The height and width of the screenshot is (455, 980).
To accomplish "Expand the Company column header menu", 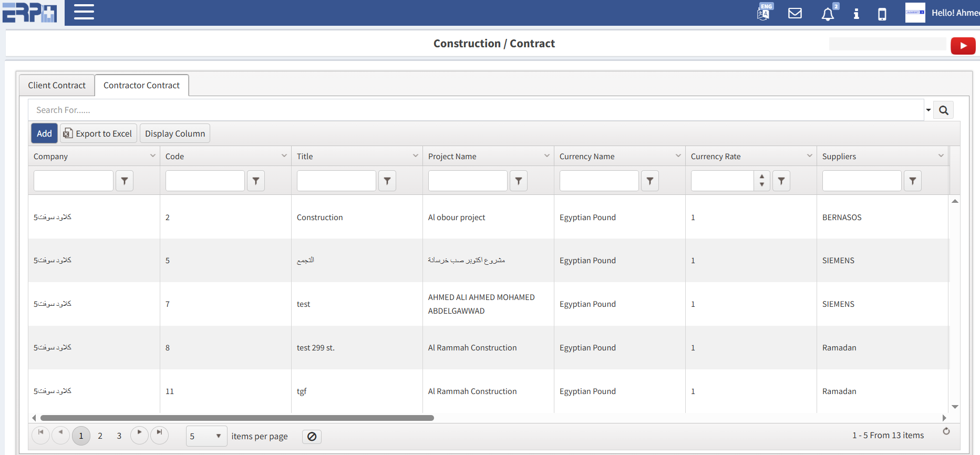I will click(x=153, y=156).
